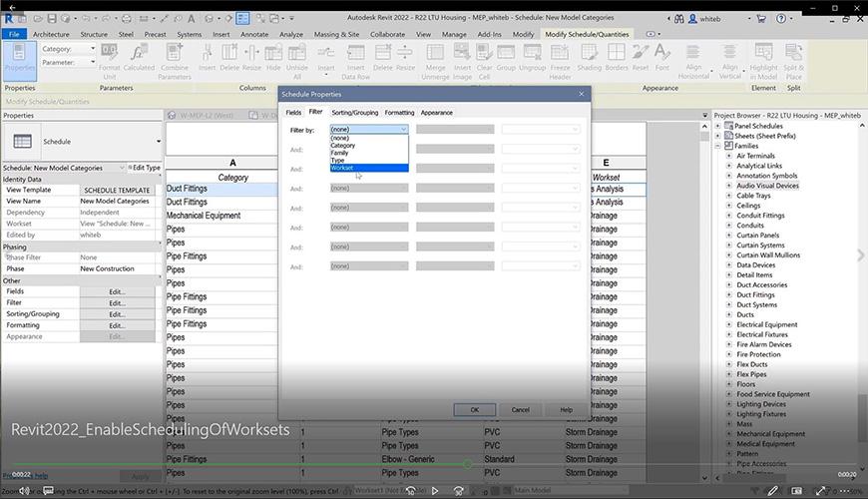Open the File menu tab
The height and width of the screenshot is (499, 868).
coord(14,34)
